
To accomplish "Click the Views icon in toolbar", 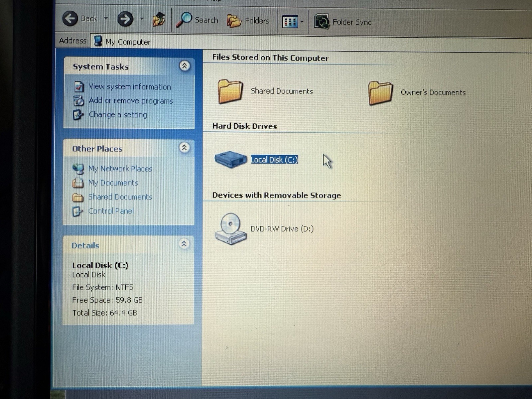I will [x=290, y=22].
